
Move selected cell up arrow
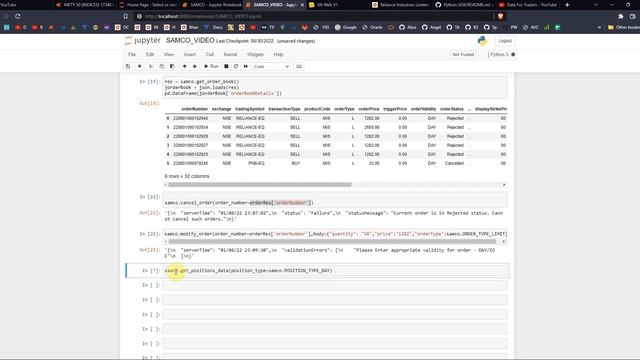point(184,67)
